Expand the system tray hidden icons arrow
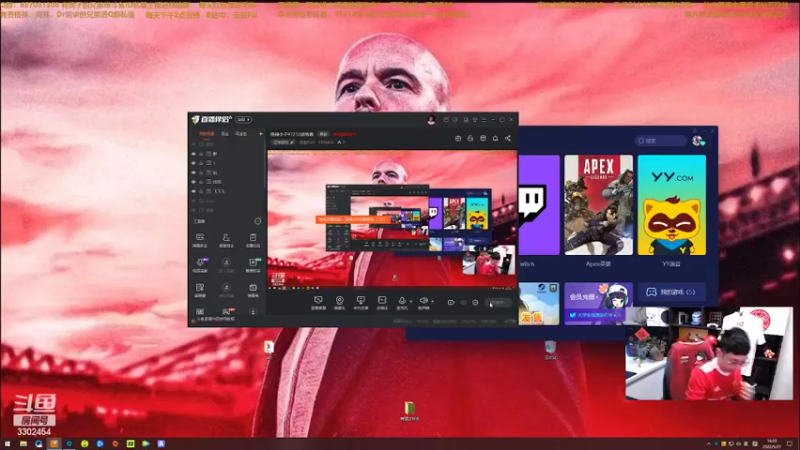The width and height of the screenshot is (800, 450). click(x=708, y=444)
